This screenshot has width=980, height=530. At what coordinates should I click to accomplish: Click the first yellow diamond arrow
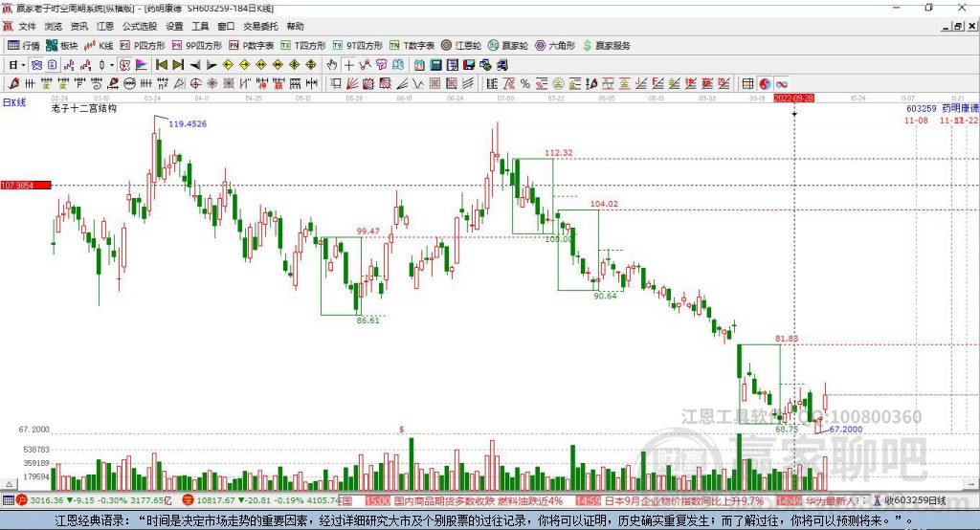[x=228, y=65]
